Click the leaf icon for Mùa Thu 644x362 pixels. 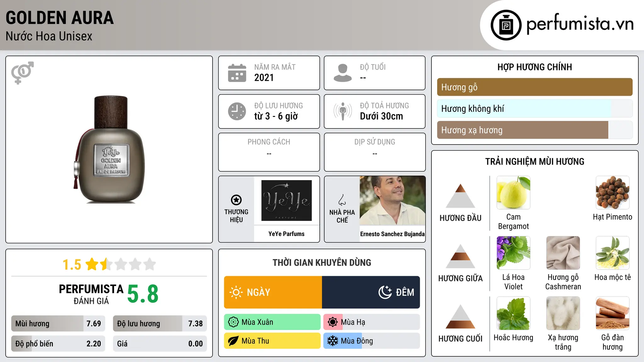233,341
